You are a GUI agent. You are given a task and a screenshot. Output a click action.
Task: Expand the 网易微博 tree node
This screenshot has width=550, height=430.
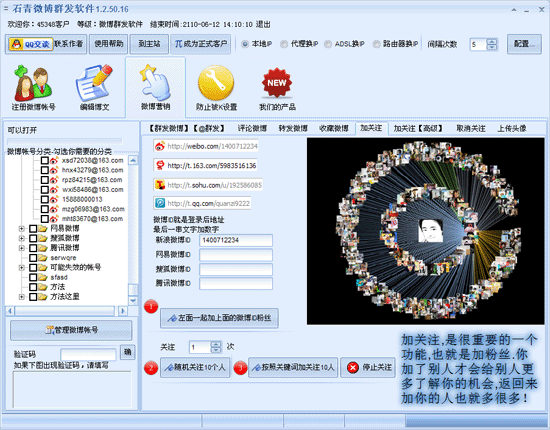click(x=21, y=229)
